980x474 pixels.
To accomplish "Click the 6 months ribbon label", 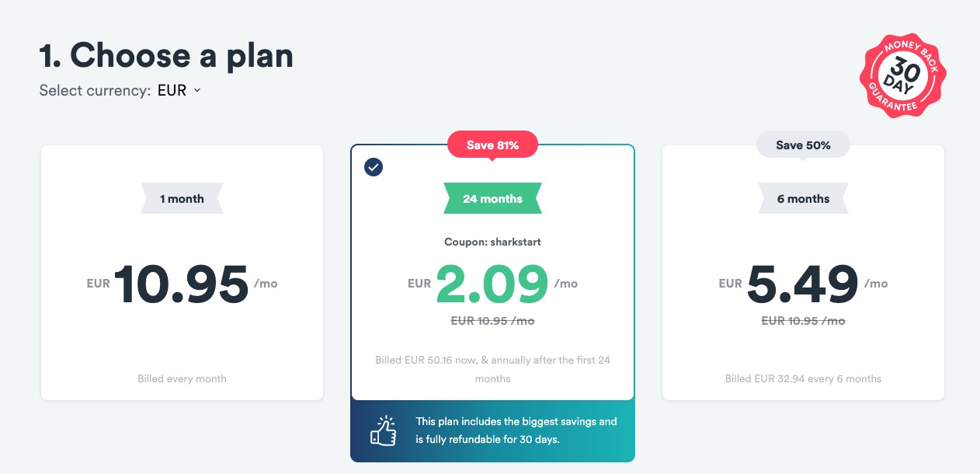I will [803, 199].
